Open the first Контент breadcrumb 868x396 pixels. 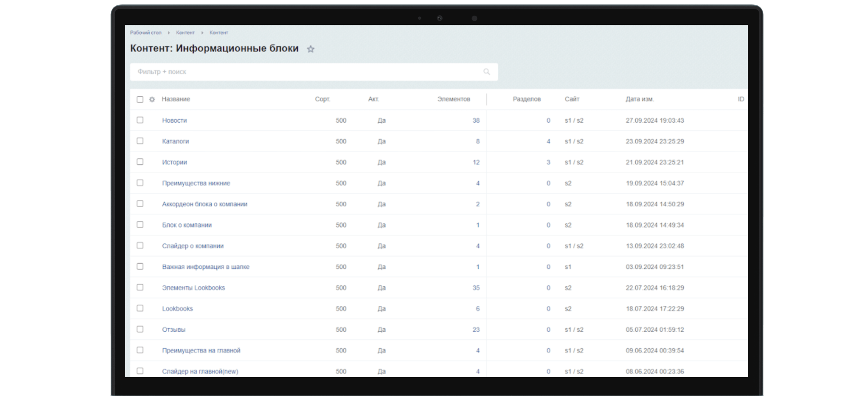point(185,33)
